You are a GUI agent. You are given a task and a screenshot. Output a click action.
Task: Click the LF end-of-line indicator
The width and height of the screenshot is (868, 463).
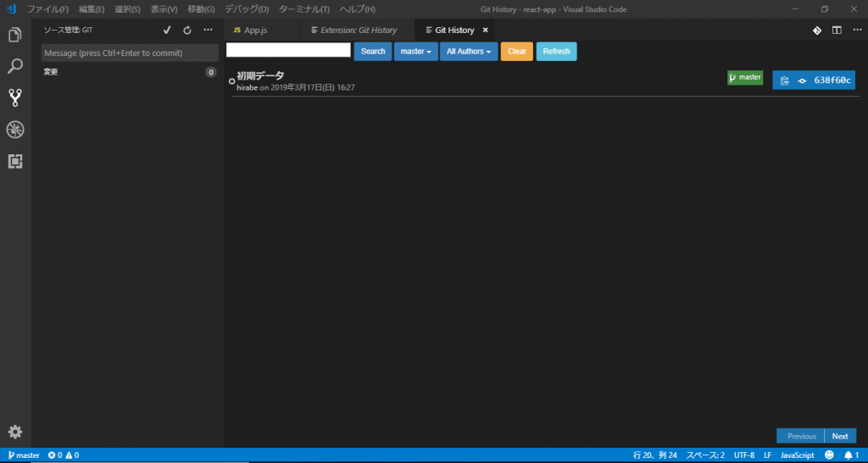pyautogui.click(x=768, y=455)
